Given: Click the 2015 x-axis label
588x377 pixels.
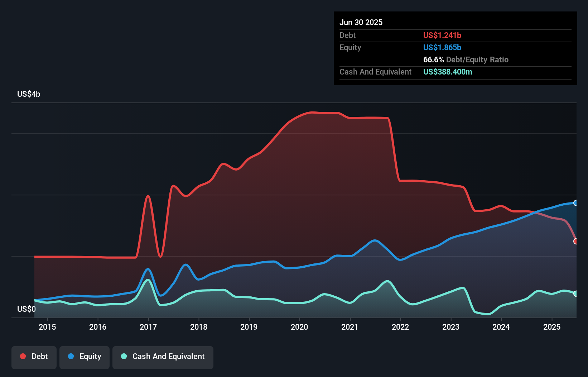Looking at the screenshot, I should click(47, 327).
